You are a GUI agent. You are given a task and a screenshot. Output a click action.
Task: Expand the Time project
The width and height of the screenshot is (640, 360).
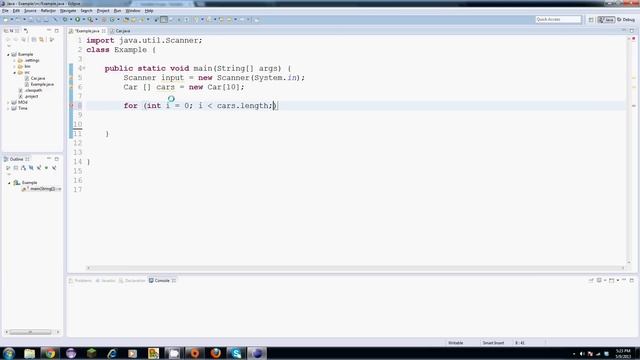[x=8, y=108]
